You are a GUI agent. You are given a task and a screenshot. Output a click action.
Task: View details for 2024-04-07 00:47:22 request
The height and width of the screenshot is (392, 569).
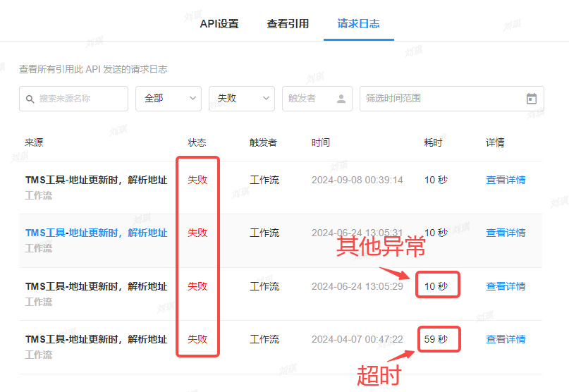(x=506, y=339)
